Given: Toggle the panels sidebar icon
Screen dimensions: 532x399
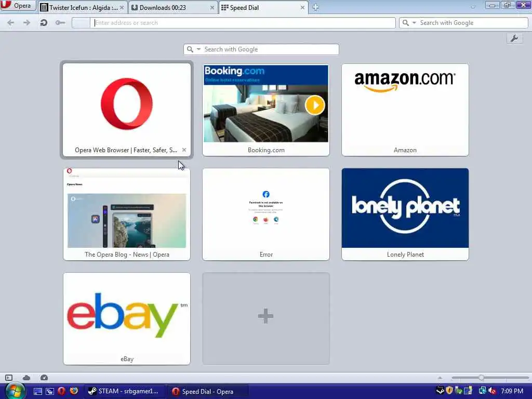Looking at the screenshot, I should pyautogui.click(x=9, y=378).
